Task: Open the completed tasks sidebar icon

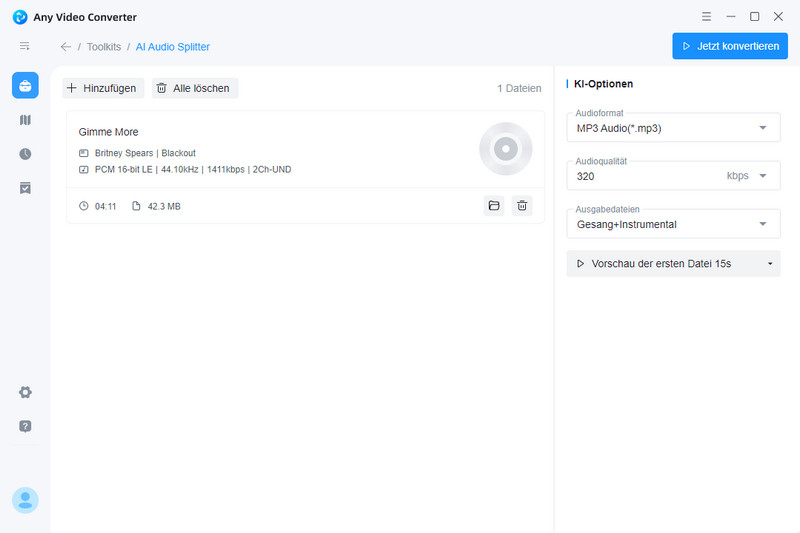Action: tap(25, 188)
